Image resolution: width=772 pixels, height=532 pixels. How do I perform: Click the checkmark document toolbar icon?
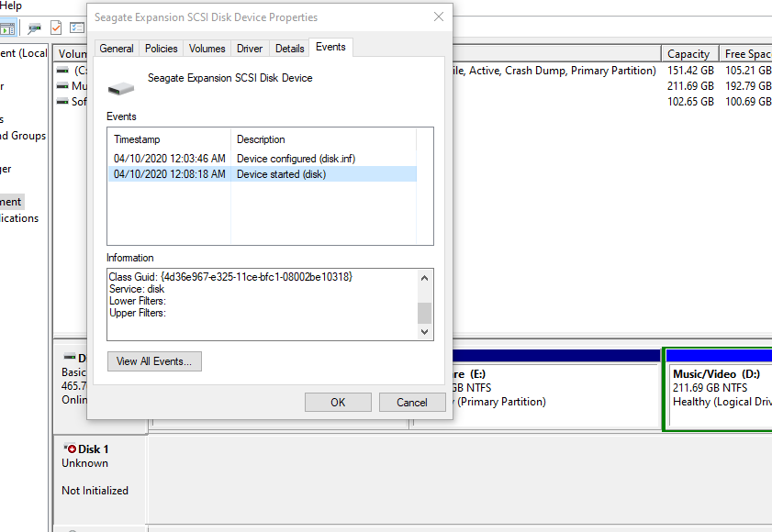[56, 28]
